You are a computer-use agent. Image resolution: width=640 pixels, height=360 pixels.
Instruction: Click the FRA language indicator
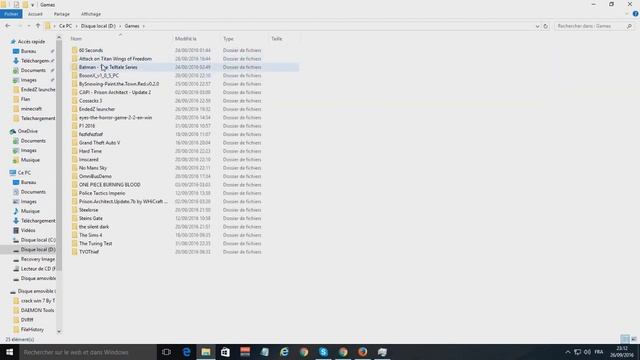pyautogui.click(x=599, y=352)
